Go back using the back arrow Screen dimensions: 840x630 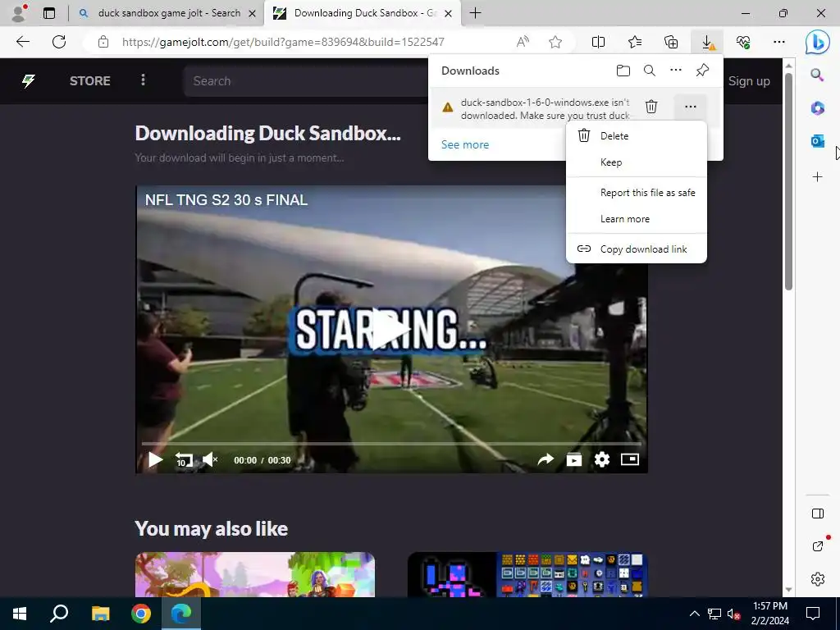pos(22,42)
